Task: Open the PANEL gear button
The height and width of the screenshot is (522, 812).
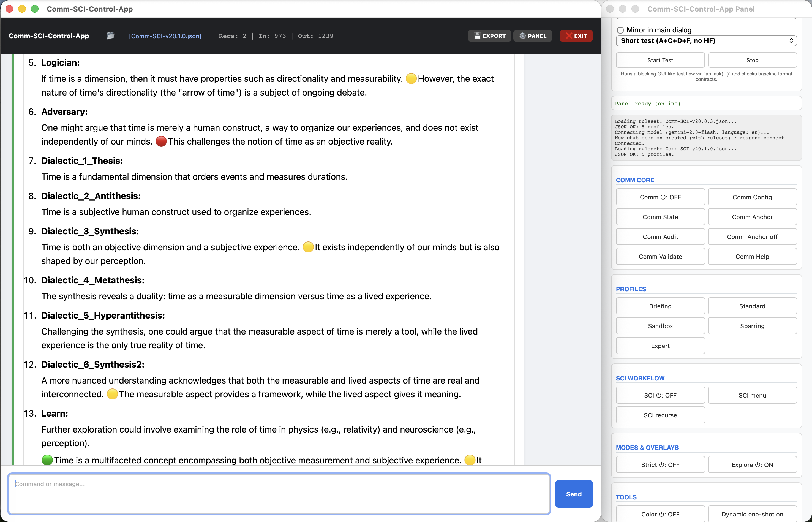Action: pos(532,36)
